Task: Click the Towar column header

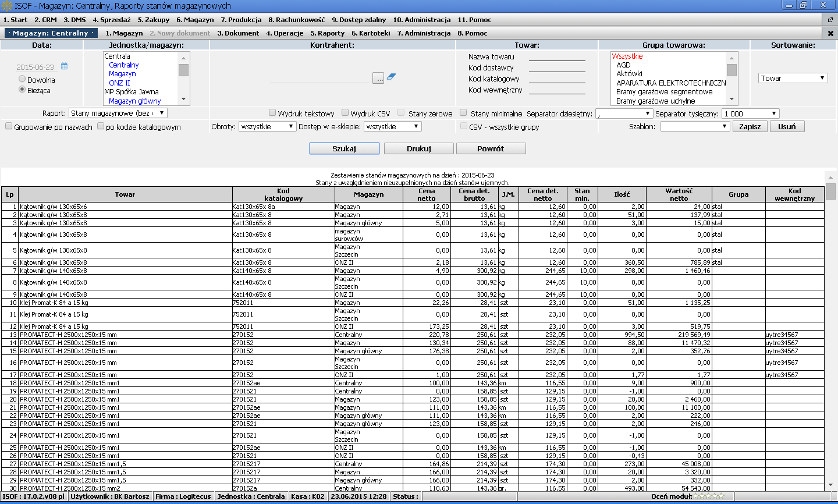Action: coord(125,194)
